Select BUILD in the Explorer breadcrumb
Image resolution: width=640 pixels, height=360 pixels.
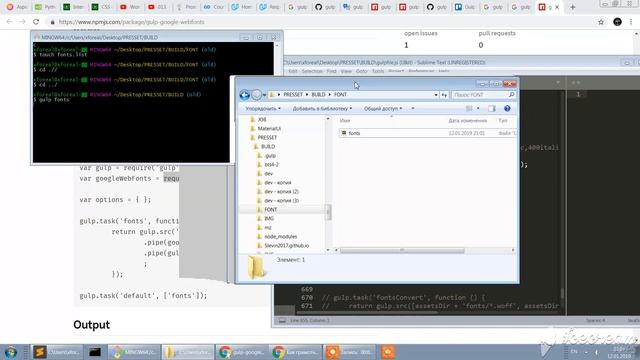point(318,95)
